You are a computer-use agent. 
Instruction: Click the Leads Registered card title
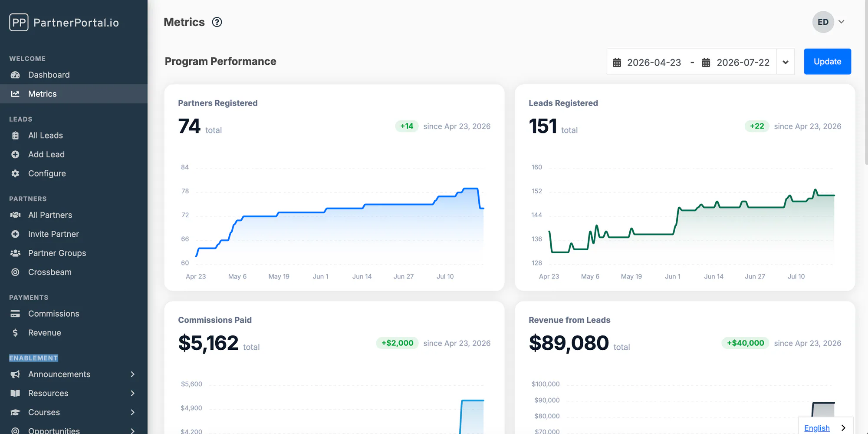[563, 103]
